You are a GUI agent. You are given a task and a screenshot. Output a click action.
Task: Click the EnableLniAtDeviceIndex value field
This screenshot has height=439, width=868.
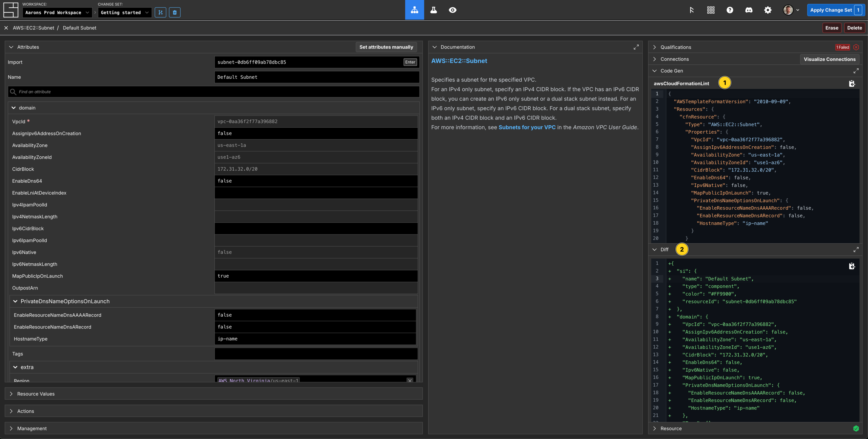(x=316, y=193)
